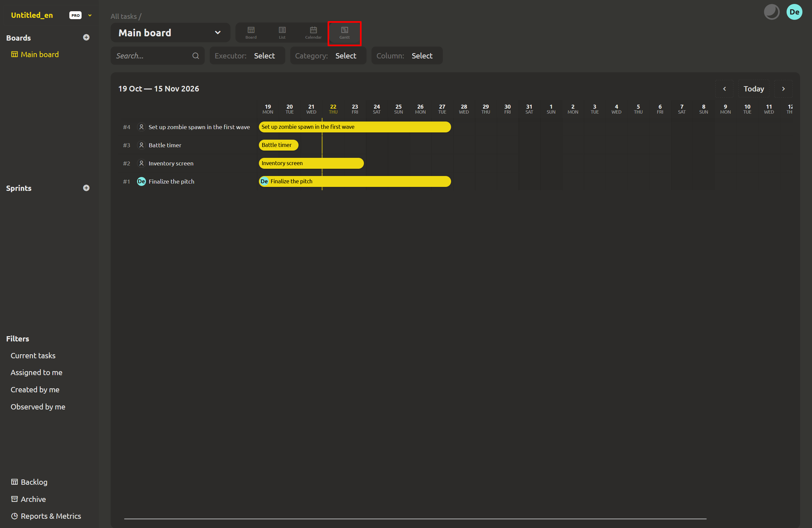Viewport: 812px width, 528px height.
Task: Go to previous Gantt date range
Action: click(x=724, y=89)
